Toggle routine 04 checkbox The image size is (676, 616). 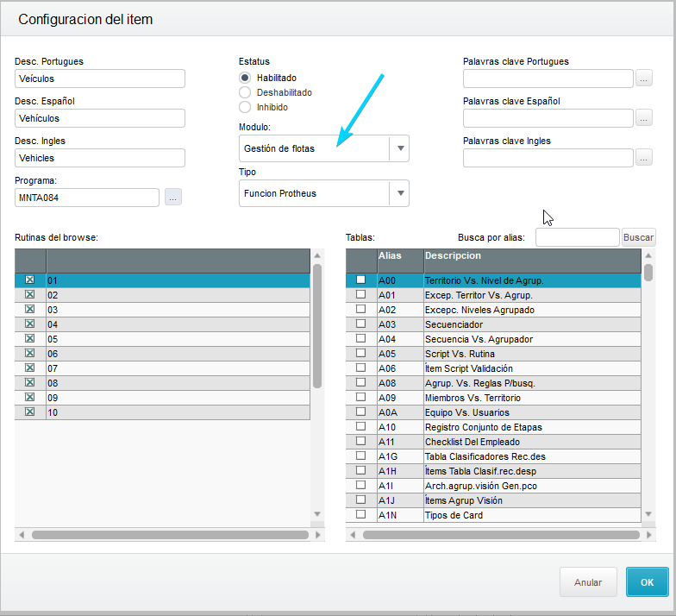[x=29, y=324]
